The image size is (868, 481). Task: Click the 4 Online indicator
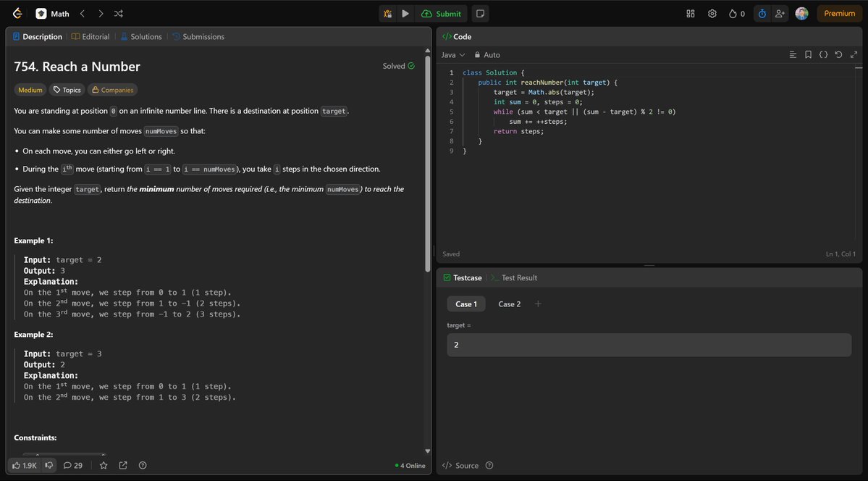(410, 466)
